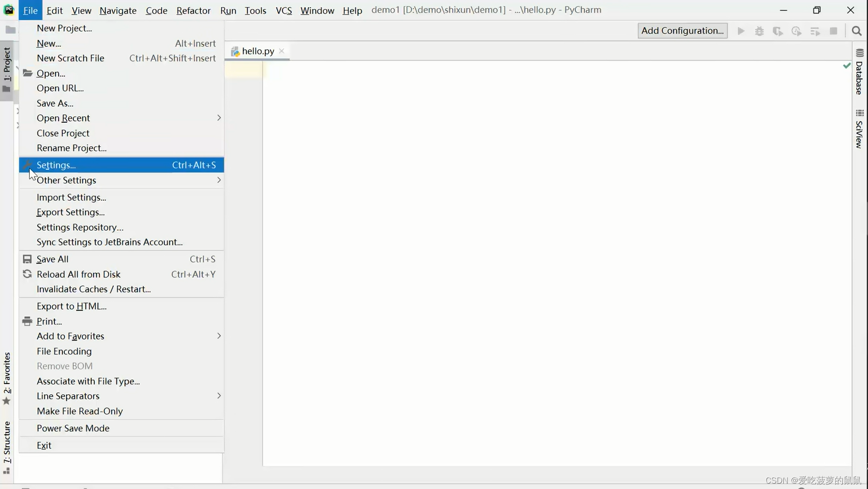Image resolution: width=868 pixels, height=489 pixels.
Task: Expand Other Settings submenu
Action: pos(121,180)
